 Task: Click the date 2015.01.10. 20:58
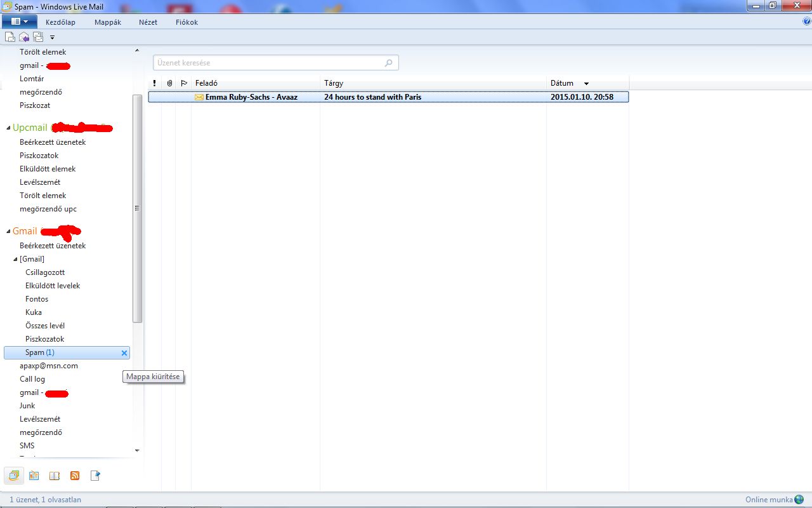(582, 97)
